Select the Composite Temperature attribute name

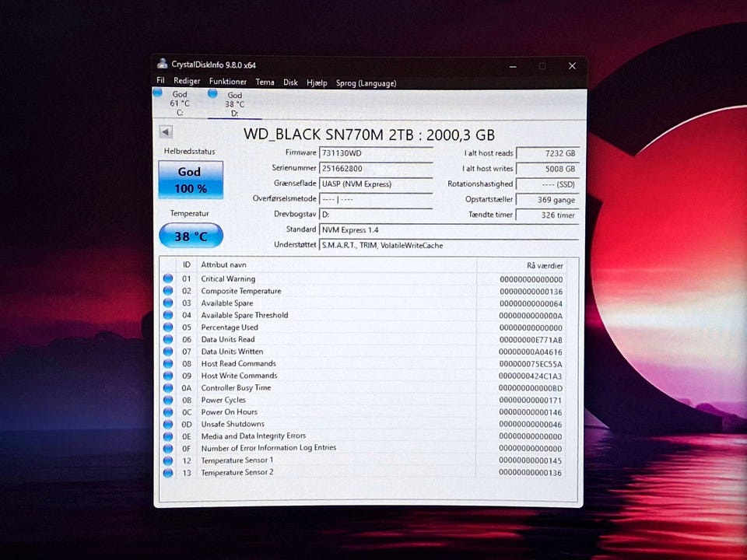point(241,290)
